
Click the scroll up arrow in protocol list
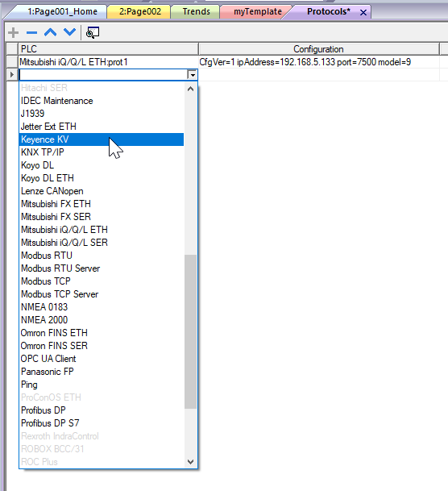point(190,89)
